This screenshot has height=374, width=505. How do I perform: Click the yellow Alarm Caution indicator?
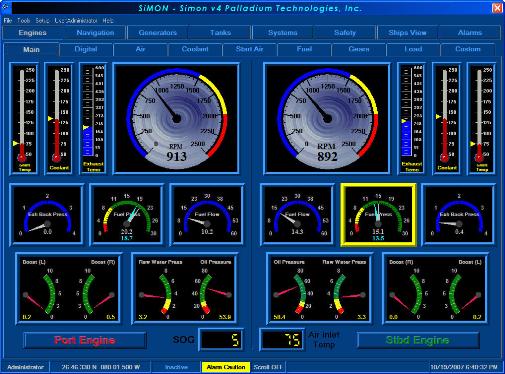pos(226,367)
